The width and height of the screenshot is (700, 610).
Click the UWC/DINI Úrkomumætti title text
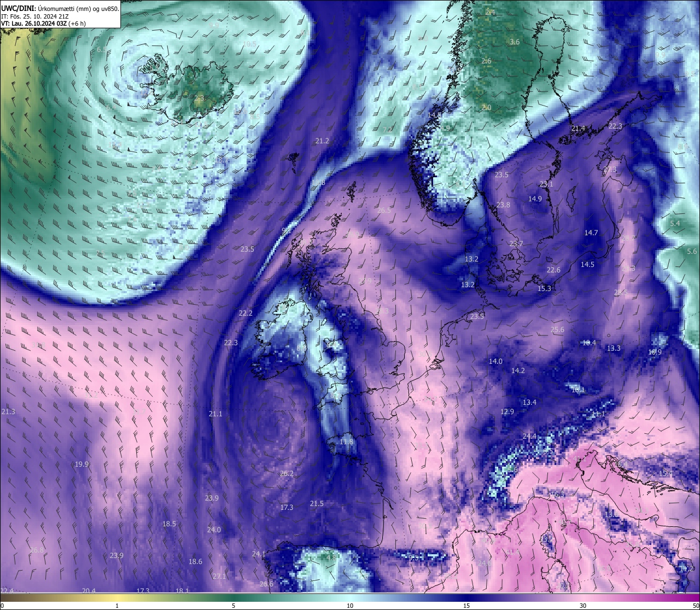(60, 8)
